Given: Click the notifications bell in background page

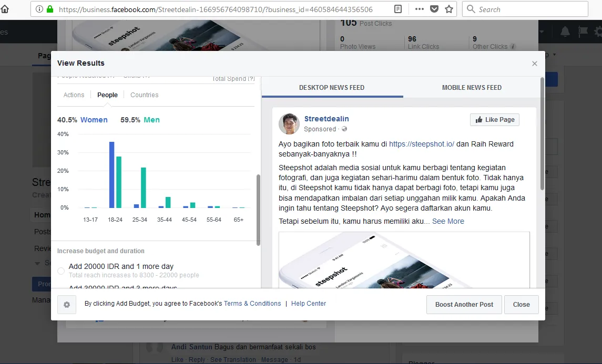Looking at the screenshot, I should pyautogui.click(x=565, y=32).
